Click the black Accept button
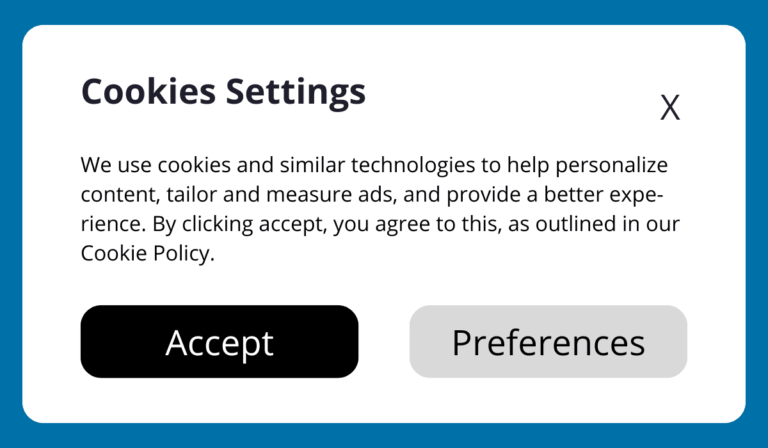This screenshot has height=448, width=768. 219,342
